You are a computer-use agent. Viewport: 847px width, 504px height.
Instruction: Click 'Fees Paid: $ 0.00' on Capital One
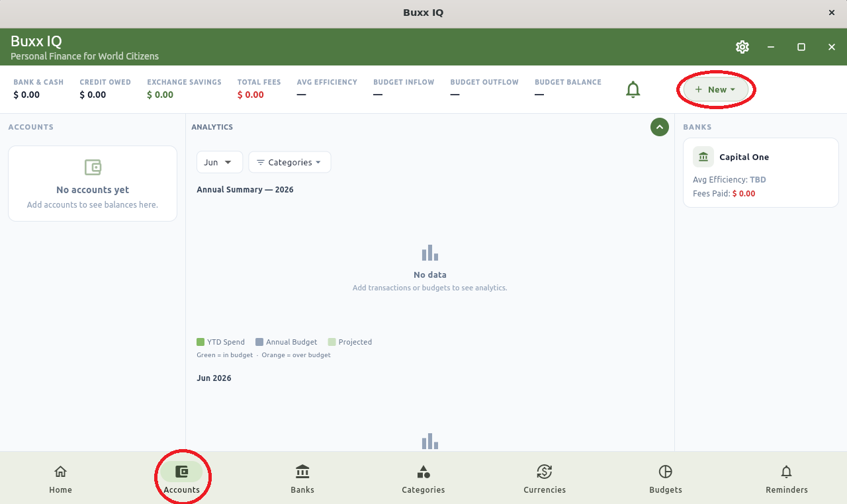(724, 194)
